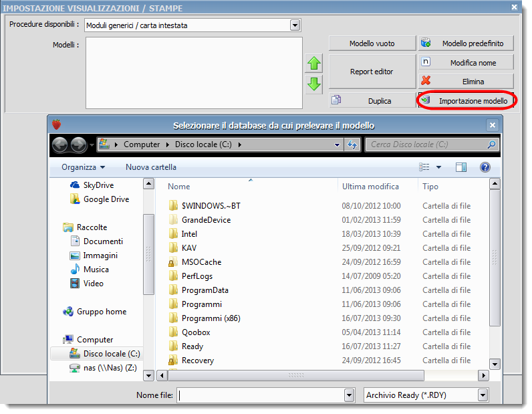Select the Ready folder
The height and width of the screenshot is (414, 532).
point(192,346)
